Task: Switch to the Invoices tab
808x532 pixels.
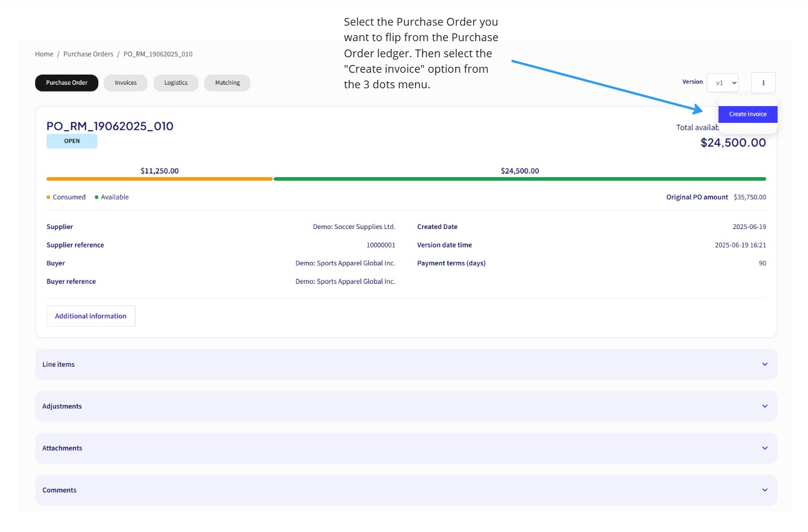Action: 125,82
